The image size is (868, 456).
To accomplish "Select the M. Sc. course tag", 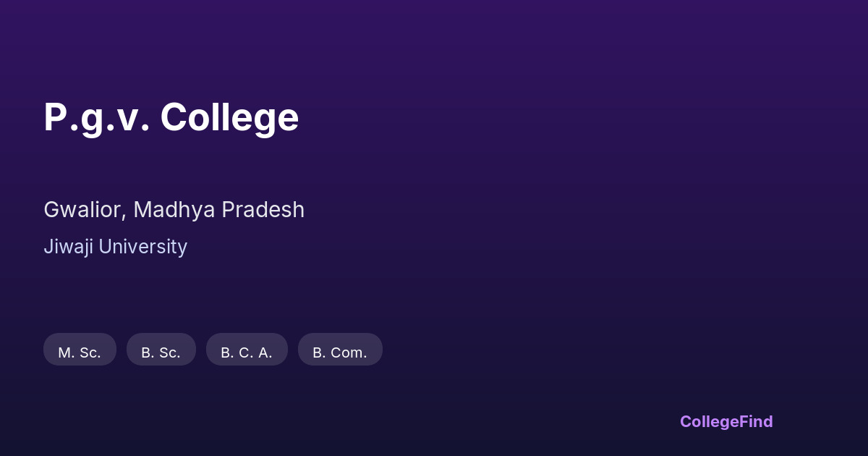I will [x=80, y=352].
